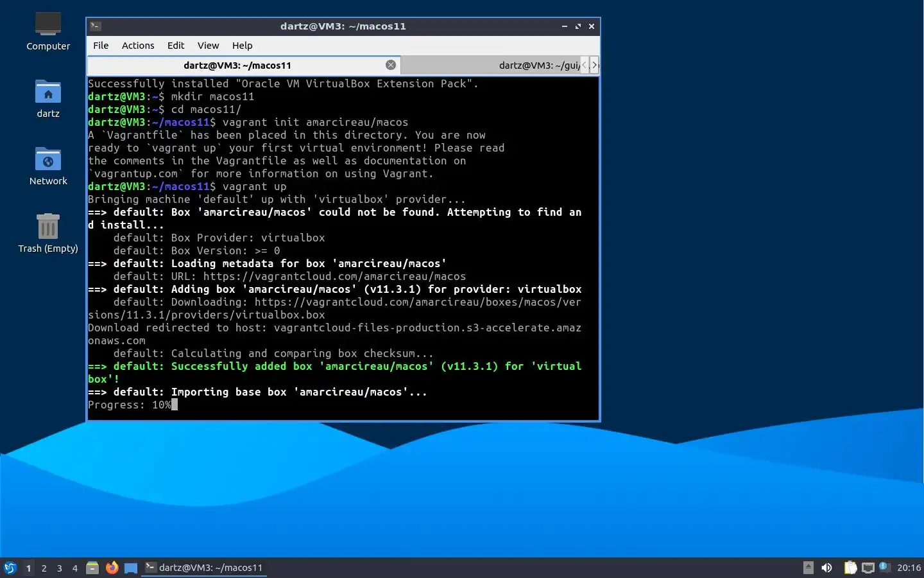924x578 pixels.
Task: Close the ~/macos11 terminal tab
Action: pos(390,65)
